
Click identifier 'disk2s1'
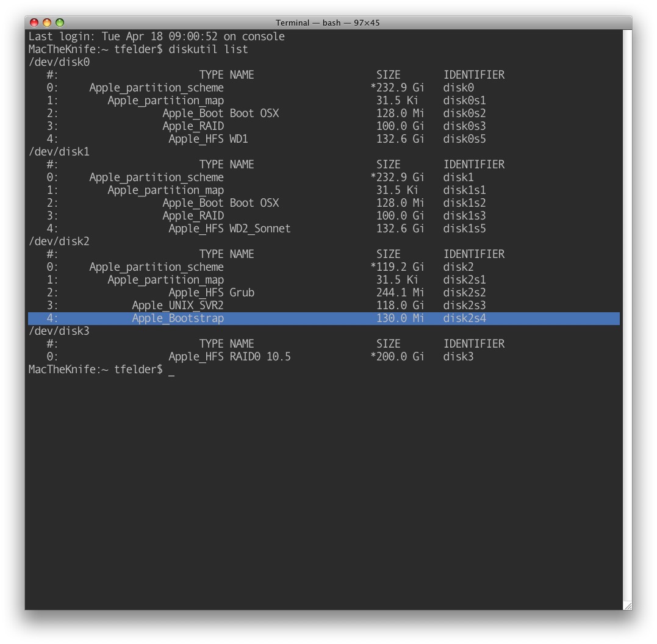[465, 280]
